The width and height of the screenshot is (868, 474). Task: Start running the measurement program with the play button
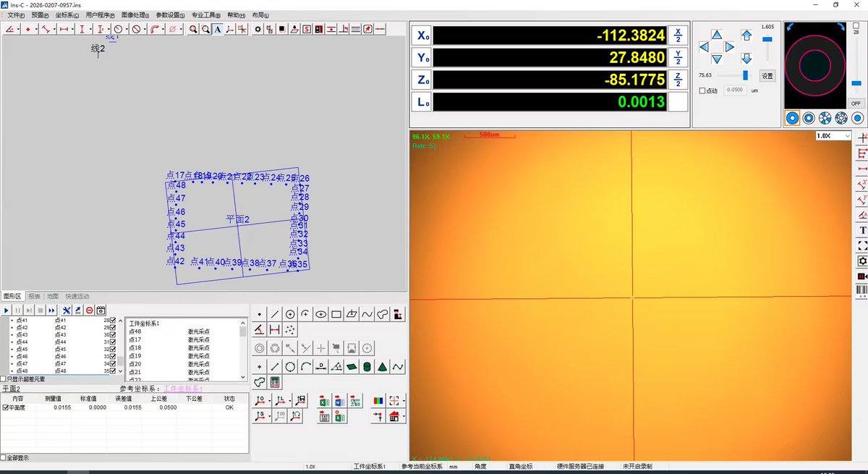pyautogui.click(x=6, y=310)
